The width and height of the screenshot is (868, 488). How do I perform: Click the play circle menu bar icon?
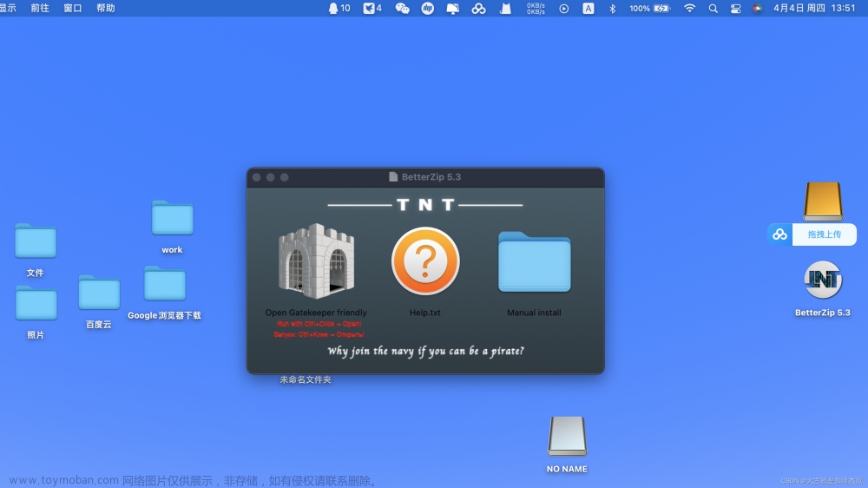563,9
